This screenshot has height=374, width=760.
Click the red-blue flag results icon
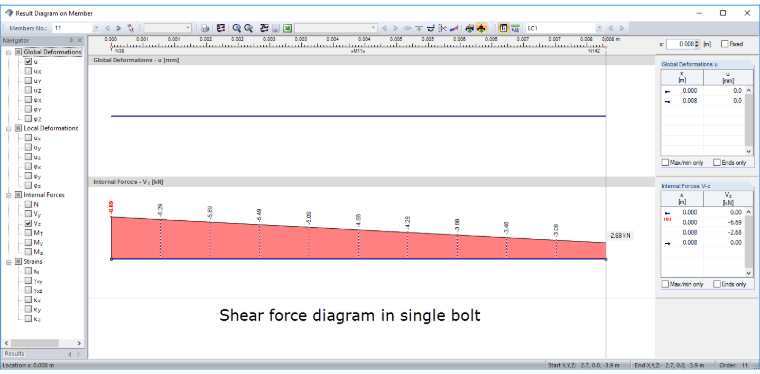tap(221, 28)
